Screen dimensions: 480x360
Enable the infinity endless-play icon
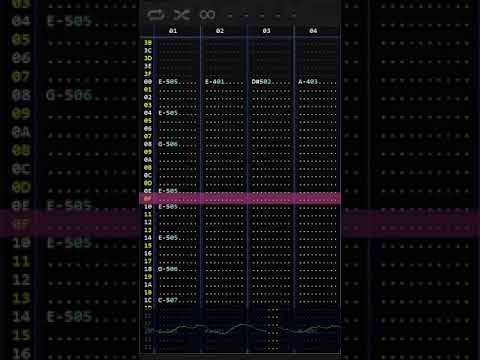click(207, 15)
